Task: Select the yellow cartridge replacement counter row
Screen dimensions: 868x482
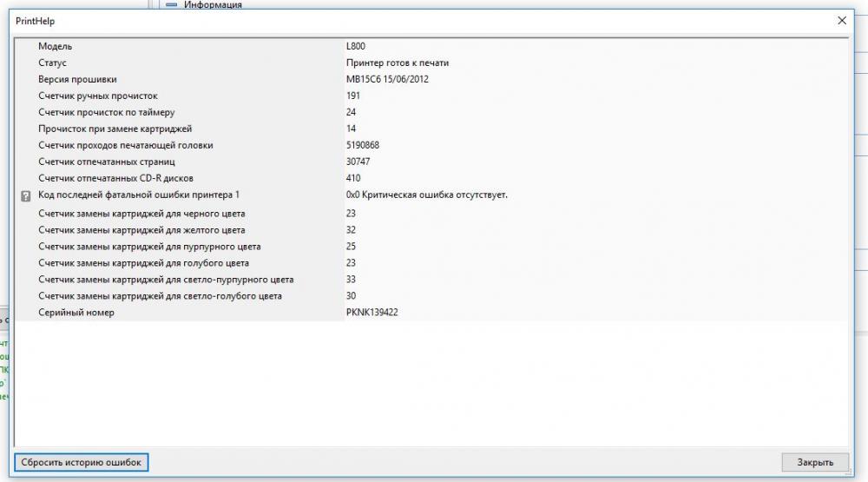Action: coord(431,230)
